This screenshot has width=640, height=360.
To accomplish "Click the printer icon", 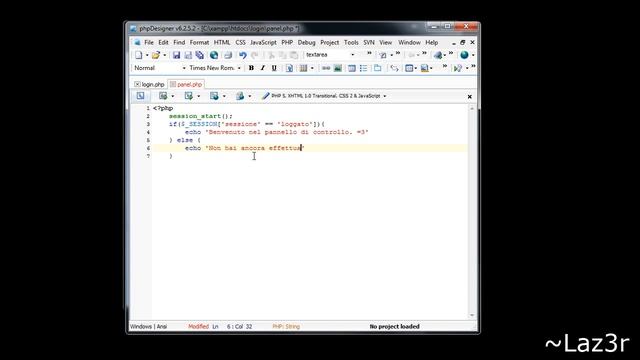I will pos(228,55).
